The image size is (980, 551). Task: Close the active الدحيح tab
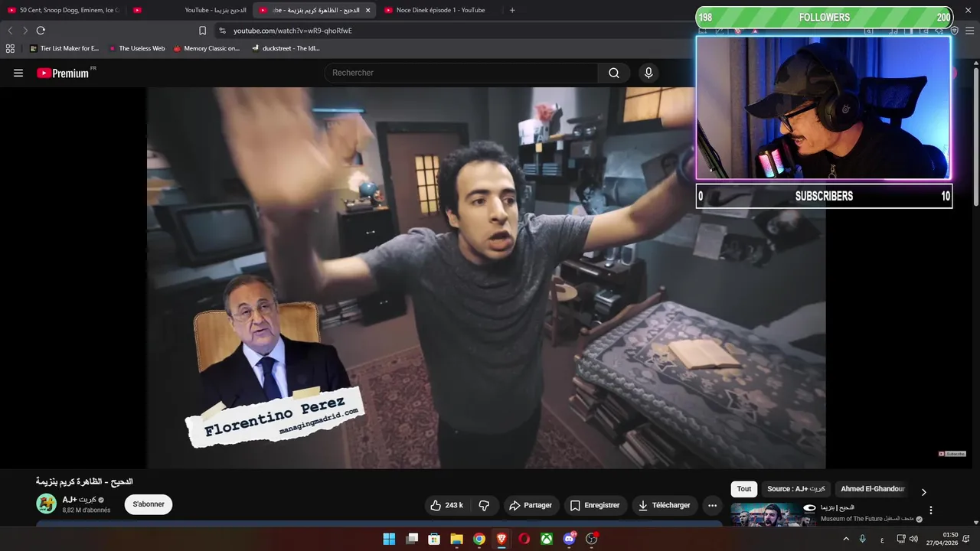[x=367, y=10]
